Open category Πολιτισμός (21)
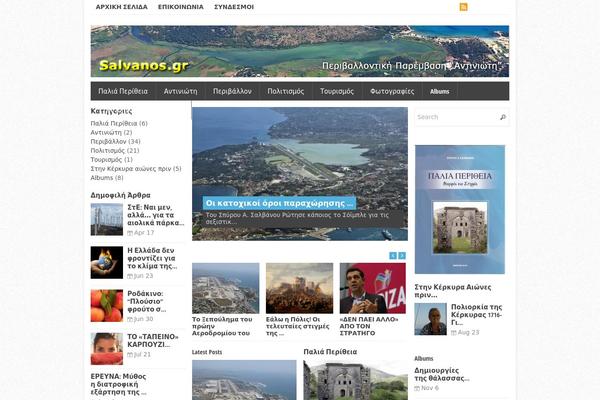600x400 pixels. coord(115,150)
